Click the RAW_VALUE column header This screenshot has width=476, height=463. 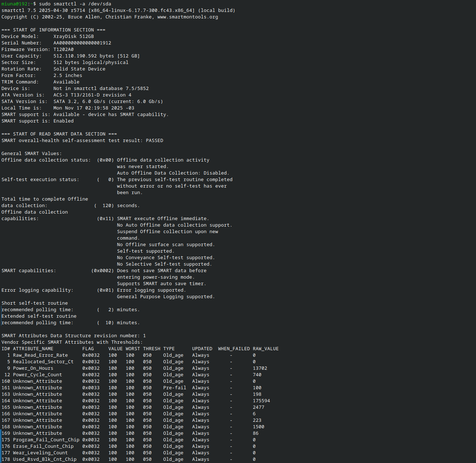point(265,349)
